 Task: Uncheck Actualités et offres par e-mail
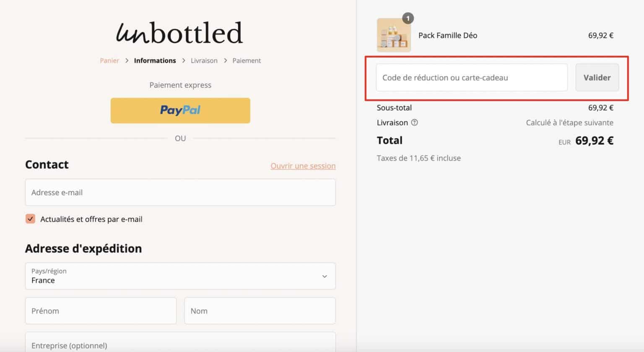(x=30, y=219)
